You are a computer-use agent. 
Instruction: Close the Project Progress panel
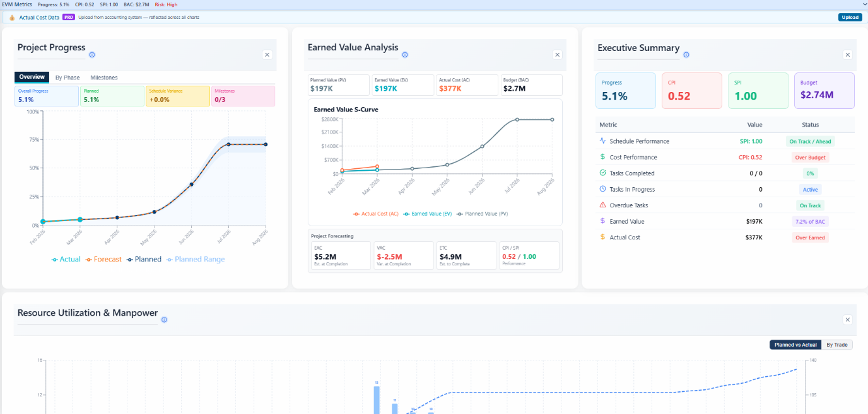tap(267, 55)
